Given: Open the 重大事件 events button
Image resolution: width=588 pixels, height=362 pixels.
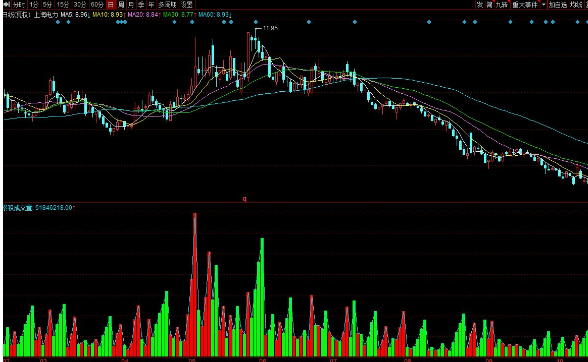Looking at the screenshot, I should coord(525,5).
